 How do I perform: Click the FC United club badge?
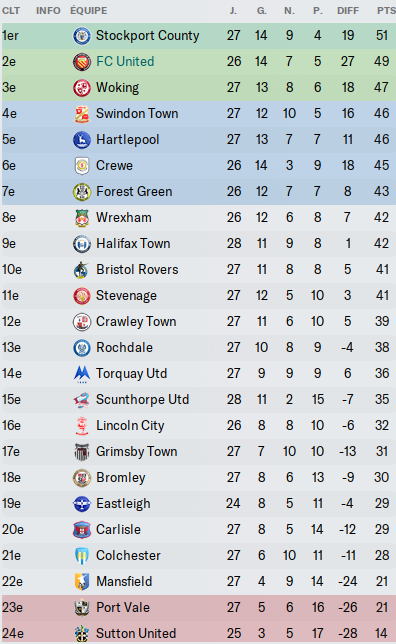point(82,62)
